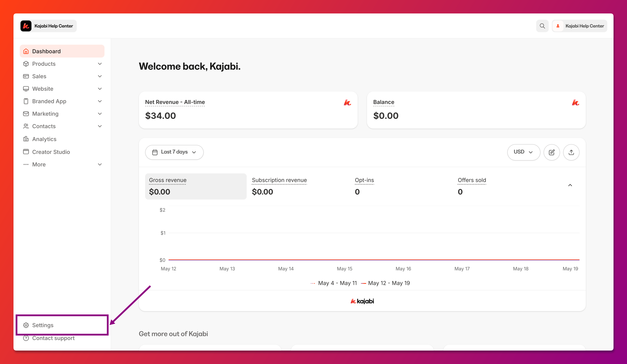Viewport: 627px width, 364px height.
Task: Click the Analytics bar chart icon
Action: point(26,139)
